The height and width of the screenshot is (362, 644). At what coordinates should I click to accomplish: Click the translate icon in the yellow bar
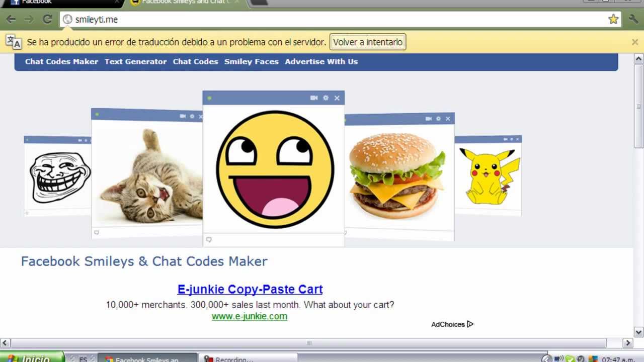coord(14,42)
